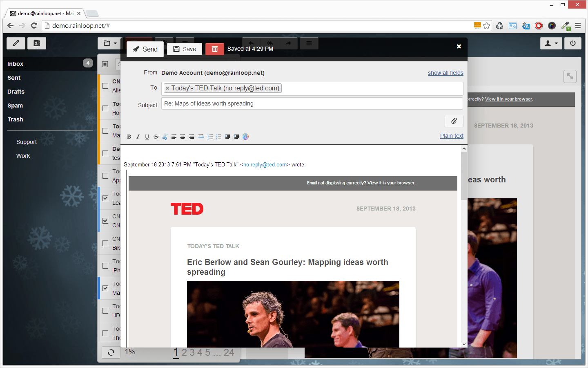Toggle the select-all messages checkbox
This screenshot has height=368, width=588.
[105, 64]
